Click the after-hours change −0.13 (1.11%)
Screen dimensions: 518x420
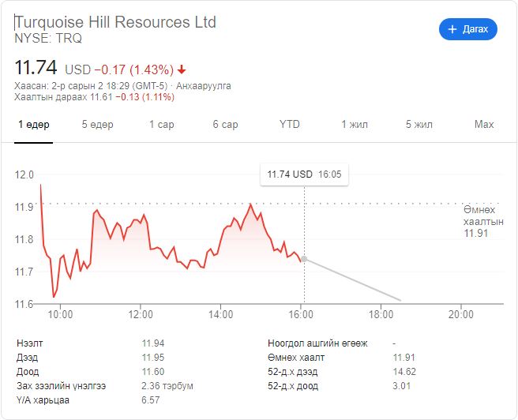click(x=145, y=97)
